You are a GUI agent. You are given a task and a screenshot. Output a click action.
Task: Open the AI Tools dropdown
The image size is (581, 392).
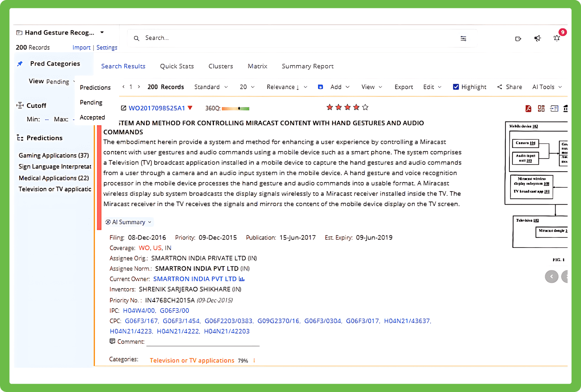[x=547, y=87]
